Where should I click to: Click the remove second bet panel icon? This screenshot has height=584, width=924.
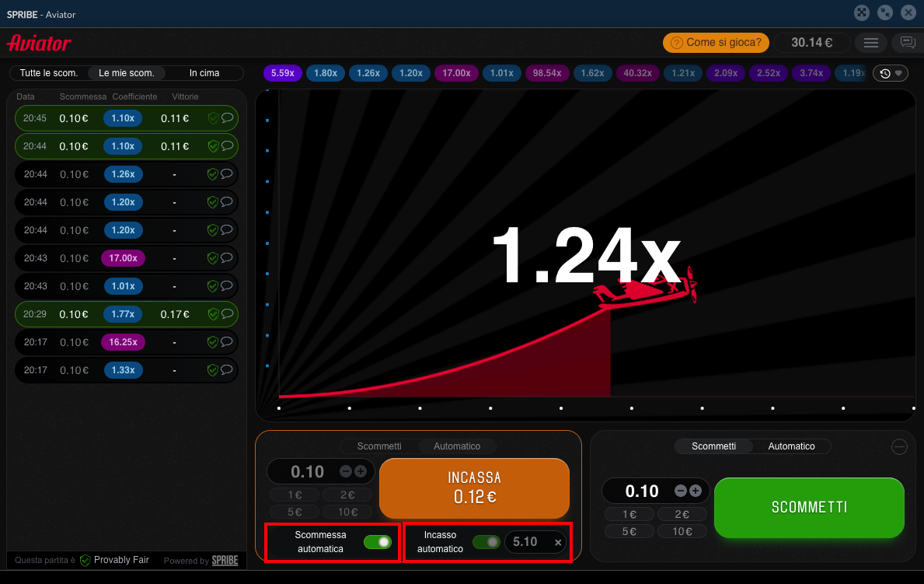coord(899,446)
